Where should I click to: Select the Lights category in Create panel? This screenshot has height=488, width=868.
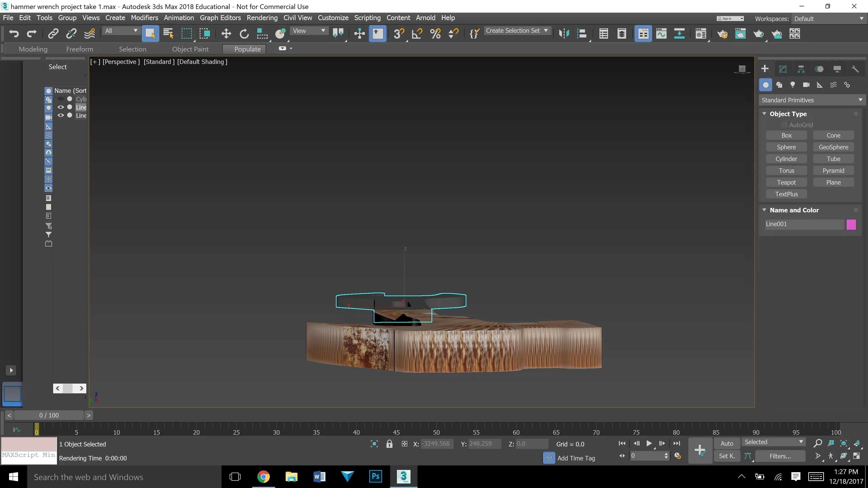point(793,85)
